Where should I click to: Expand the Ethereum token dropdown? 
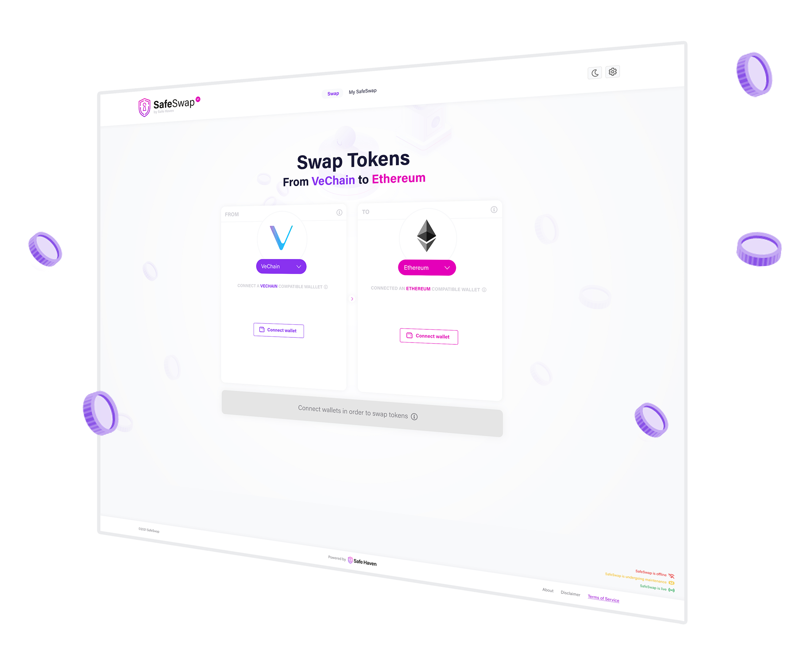pyautogui.click(x=426, y=267)
